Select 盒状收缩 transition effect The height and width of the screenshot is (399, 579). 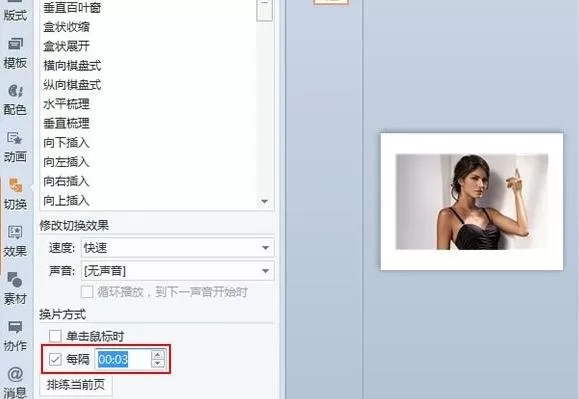tap(66, 27)
